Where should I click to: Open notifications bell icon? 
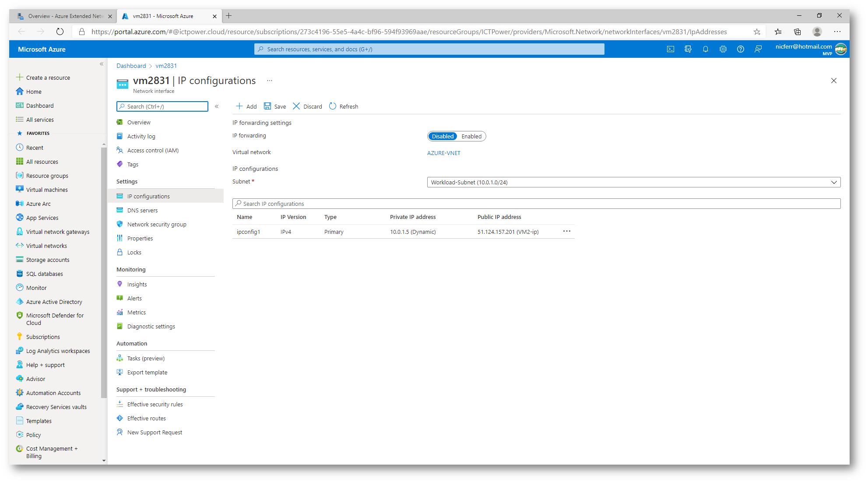[706, 49]
